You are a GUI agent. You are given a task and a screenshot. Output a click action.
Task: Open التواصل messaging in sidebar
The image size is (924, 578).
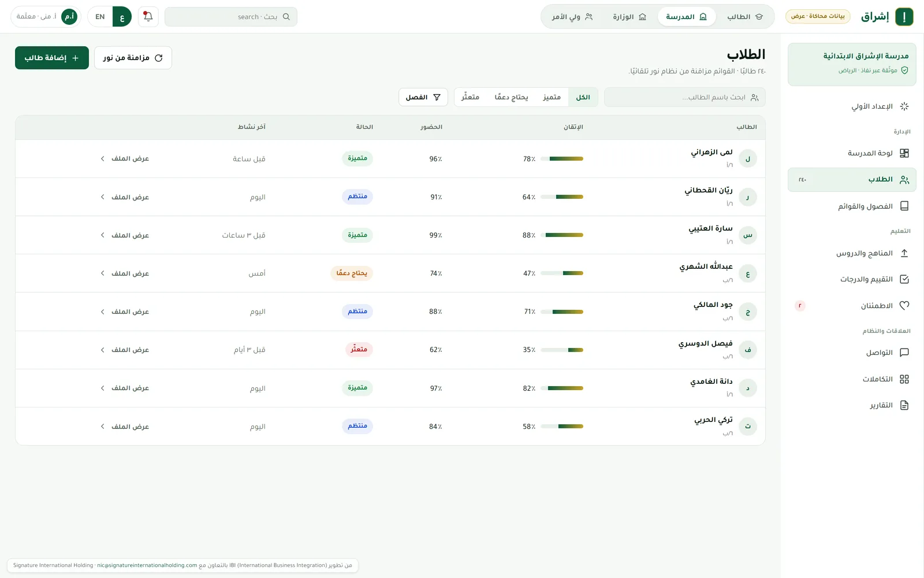(x=852, y=353)
